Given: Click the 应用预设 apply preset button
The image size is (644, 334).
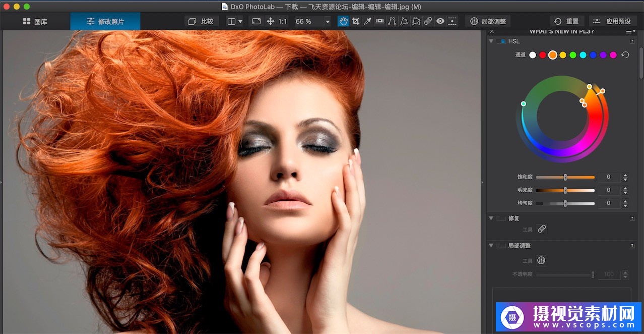Looking at the screenshot, I should click(612, 21).
